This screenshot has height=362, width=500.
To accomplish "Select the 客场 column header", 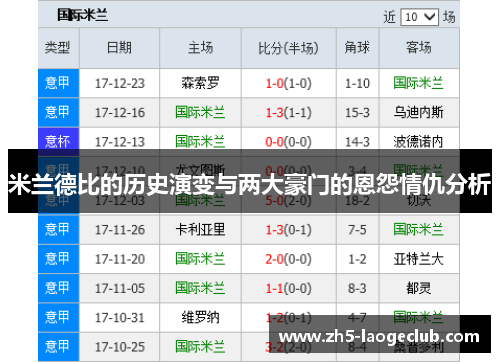I will pyautogui.click(x=419, y=48).
